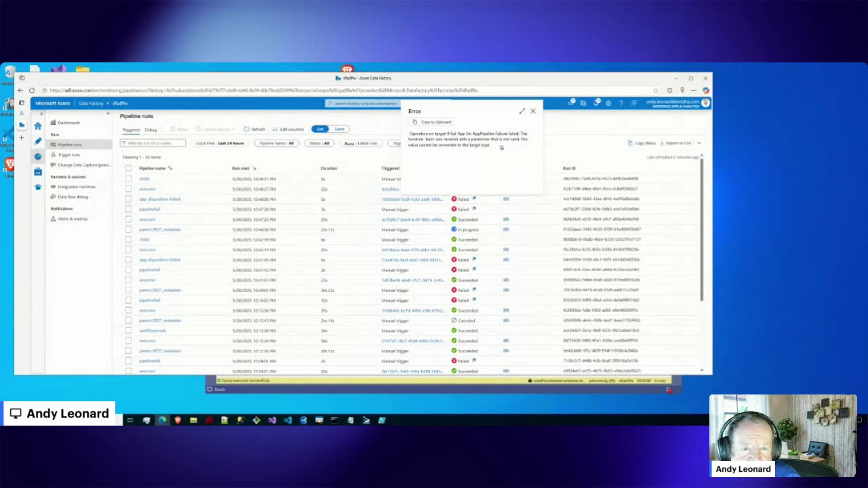Check the box for the 12:47:23 PM executor run
This screenshot has height=488, width=868.
128,220
